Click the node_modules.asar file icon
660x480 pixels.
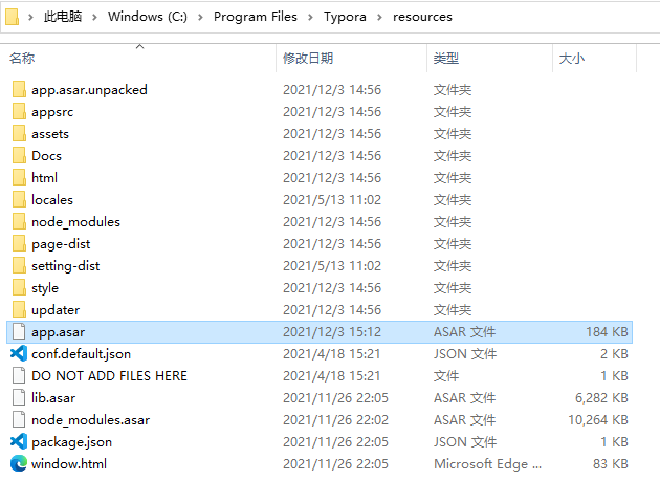click(19, 419)
